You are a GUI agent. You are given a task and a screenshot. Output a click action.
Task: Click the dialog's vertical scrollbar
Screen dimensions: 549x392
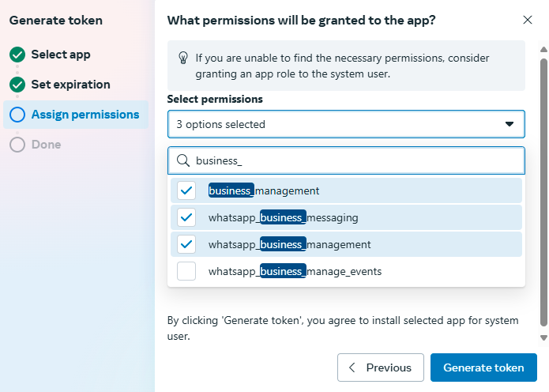click(543, 190)
